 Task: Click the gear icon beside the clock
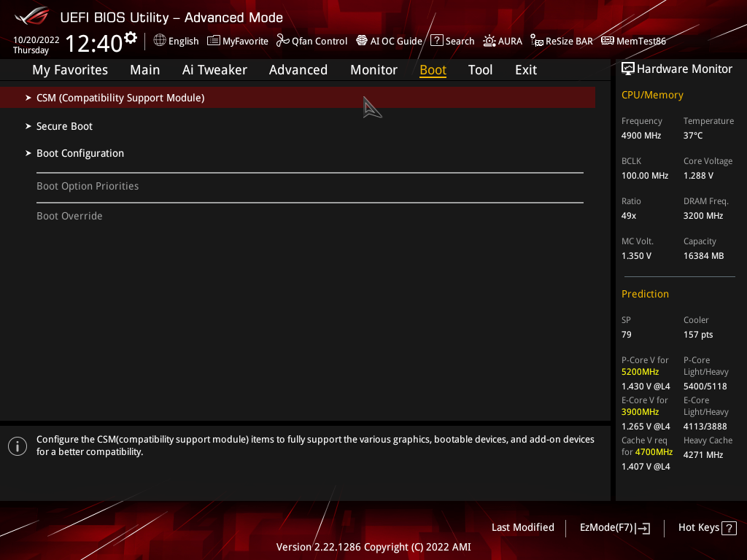tap(131, 38)
